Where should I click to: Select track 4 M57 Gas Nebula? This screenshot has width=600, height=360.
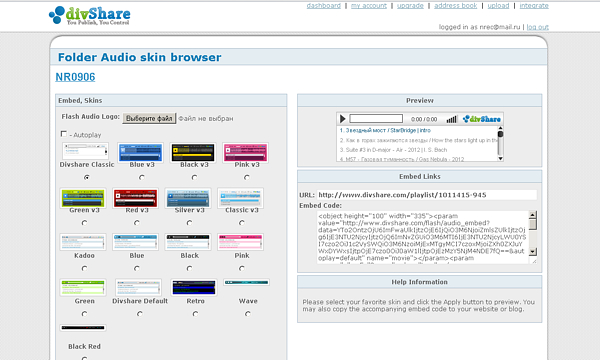point(402,159)
